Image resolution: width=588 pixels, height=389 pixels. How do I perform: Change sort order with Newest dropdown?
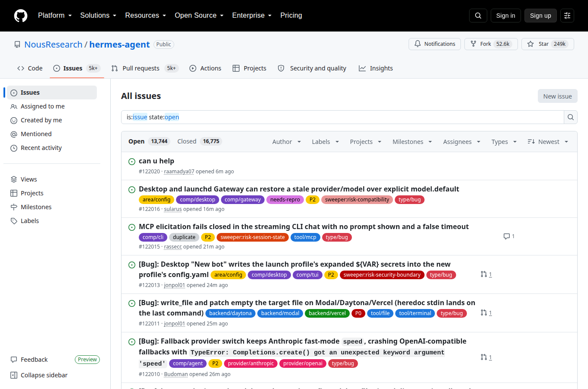548,142
